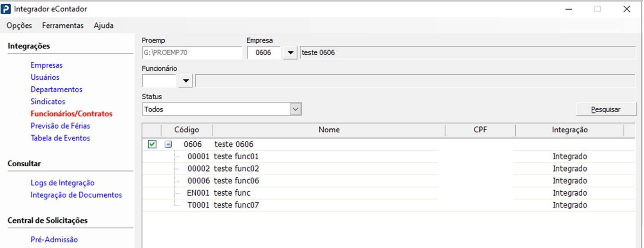Open the Pré-Admissão link
644x248 pixels.
[x=54, y=239]
